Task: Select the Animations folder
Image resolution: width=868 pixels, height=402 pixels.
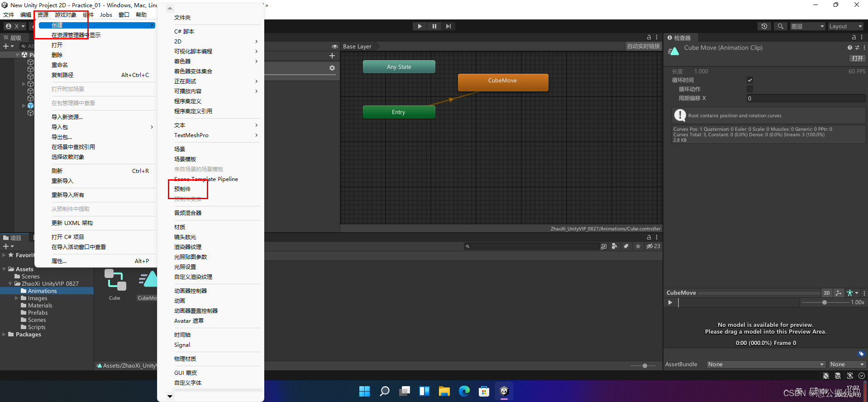Action: coord(43,291)
